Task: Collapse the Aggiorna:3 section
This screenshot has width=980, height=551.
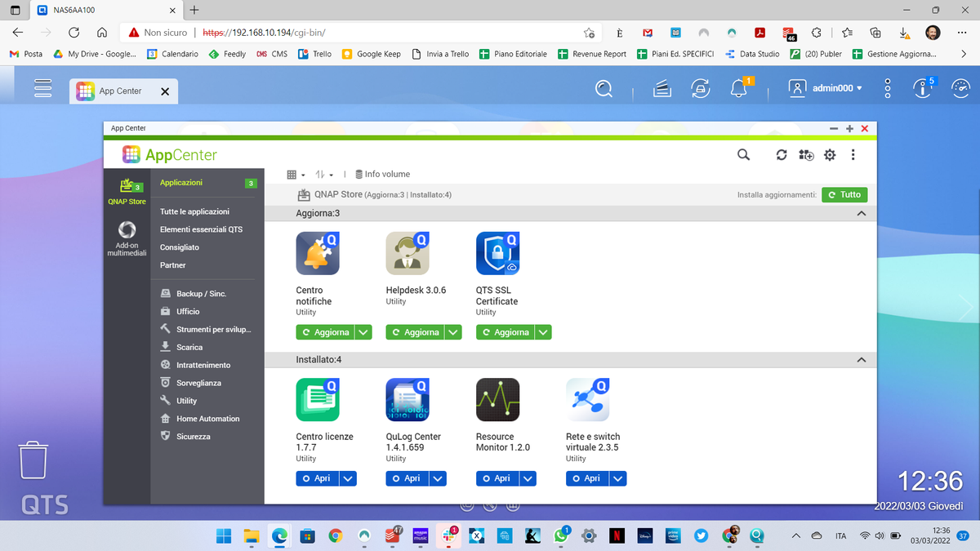Action: (x=861, y=213)
